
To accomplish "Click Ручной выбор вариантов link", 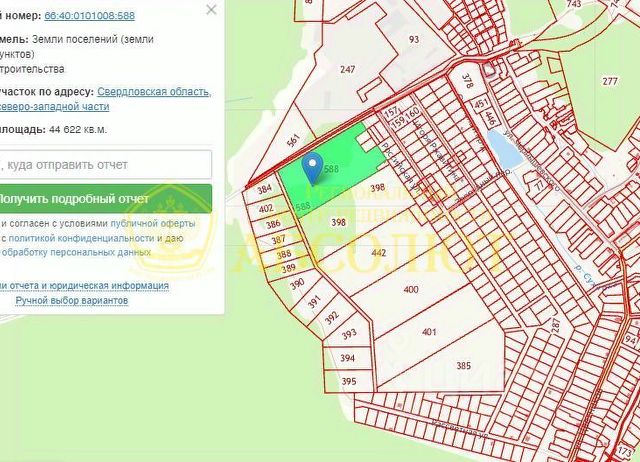I will tap(72, 300).
